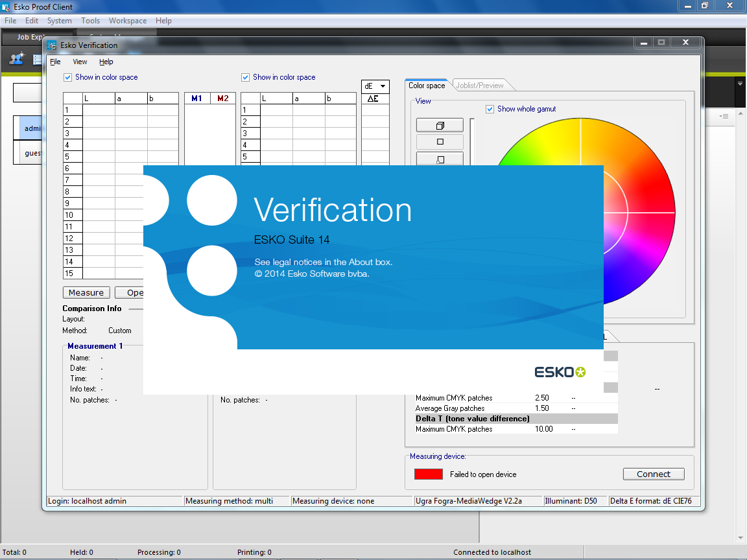Switch to the Color space tab
747x560 pixels.
(x=427, y=86)
